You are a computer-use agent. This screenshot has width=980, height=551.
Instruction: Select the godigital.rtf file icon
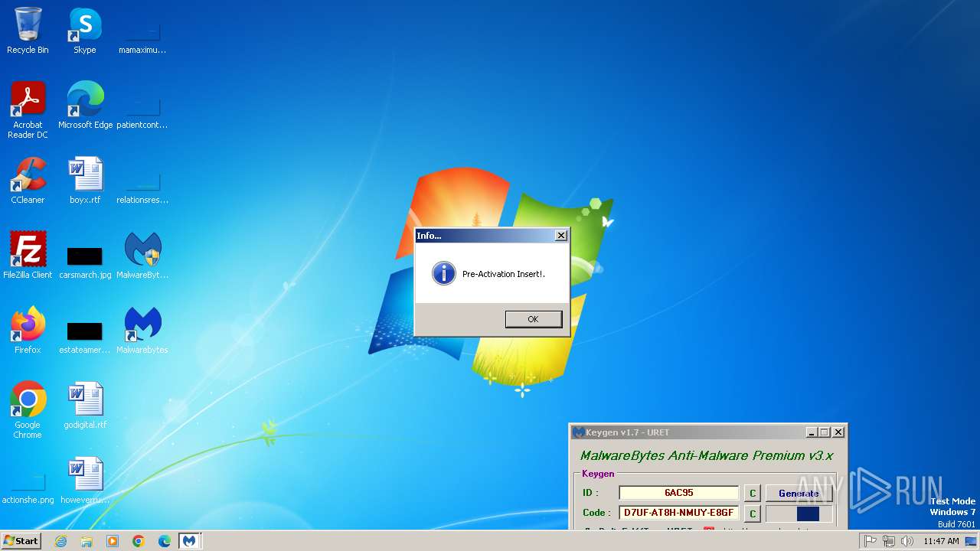click(85, 406)
